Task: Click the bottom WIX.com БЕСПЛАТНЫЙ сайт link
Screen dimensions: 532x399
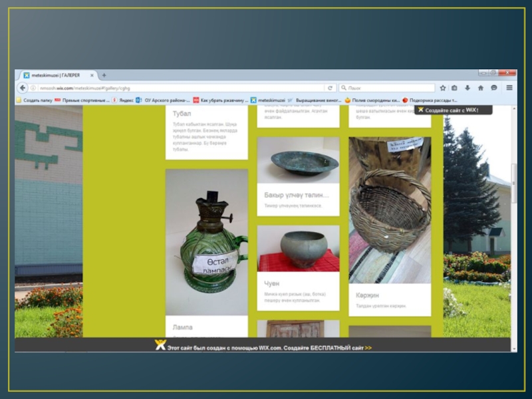Action: (x=269, y=348)
